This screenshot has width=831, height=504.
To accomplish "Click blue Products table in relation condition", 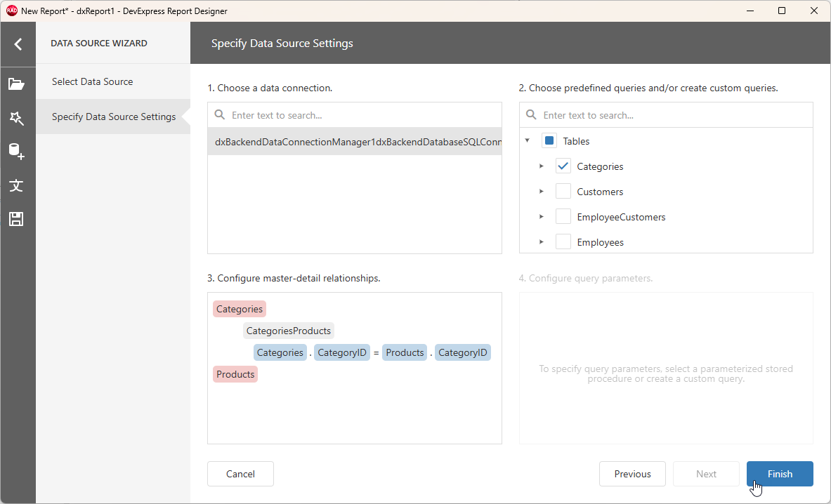I will point(405,352).
